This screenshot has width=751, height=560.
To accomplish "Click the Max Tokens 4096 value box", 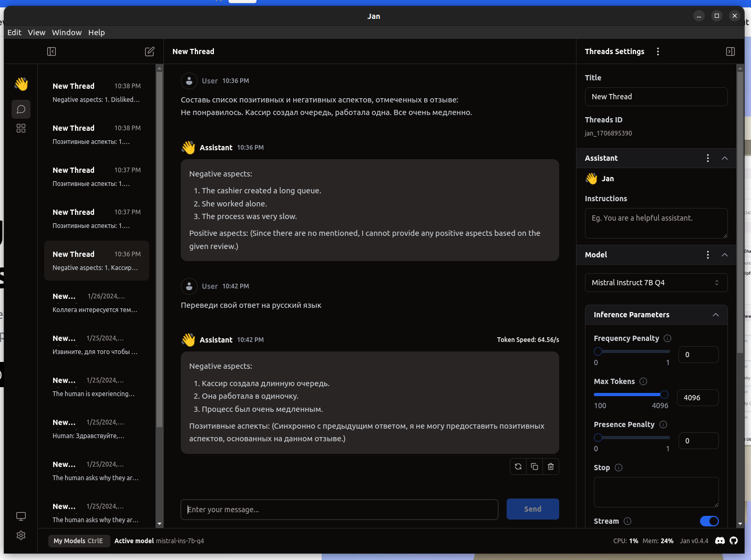I will point(698,398).
